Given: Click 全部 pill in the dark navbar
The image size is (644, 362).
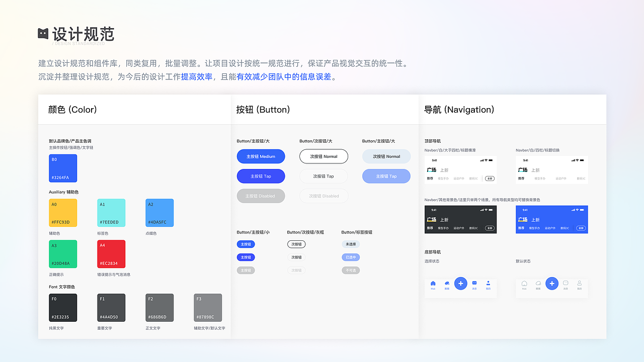Looking at the screenshot, I should (x=490, y=228).
